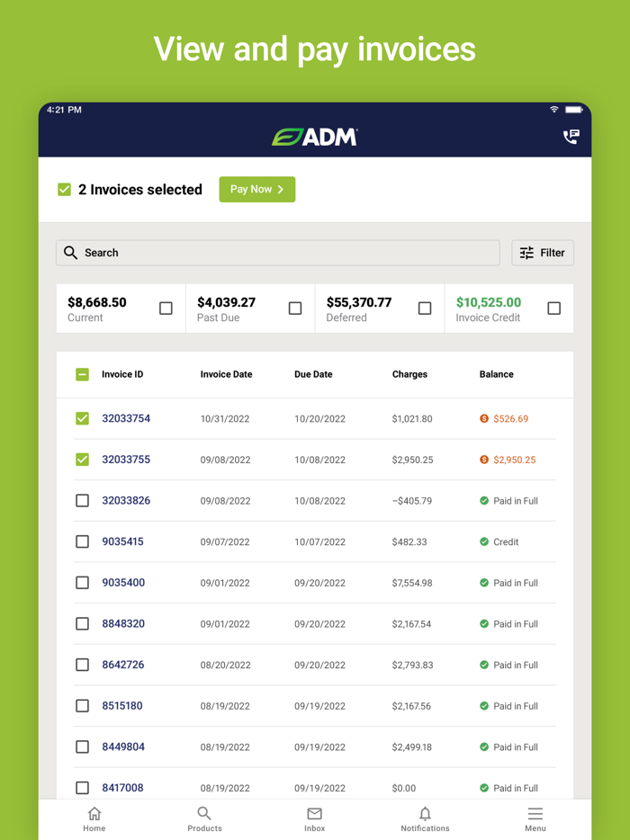
Task: Open invoice 8449804 link
Action: (123, 746)
